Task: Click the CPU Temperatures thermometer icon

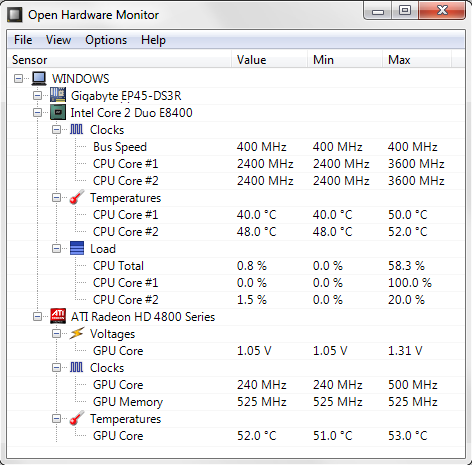Action: (77, 197)
